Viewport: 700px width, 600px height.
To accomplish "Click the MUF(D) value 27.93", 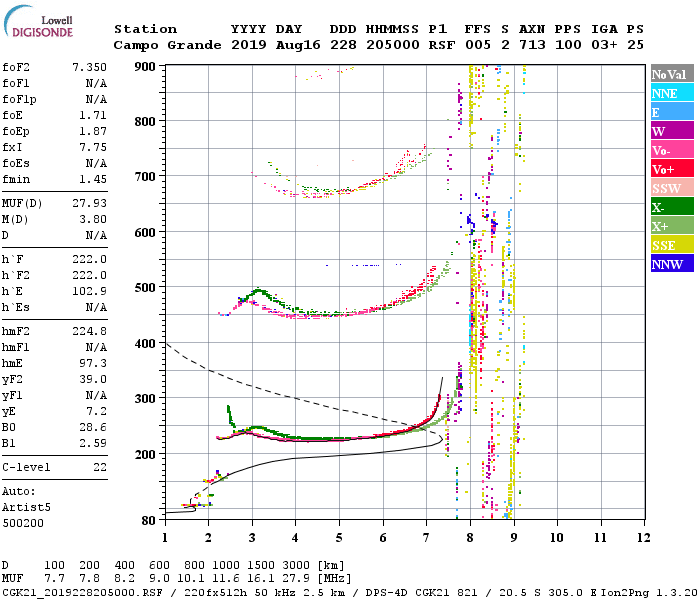I will tap(89, 203).
